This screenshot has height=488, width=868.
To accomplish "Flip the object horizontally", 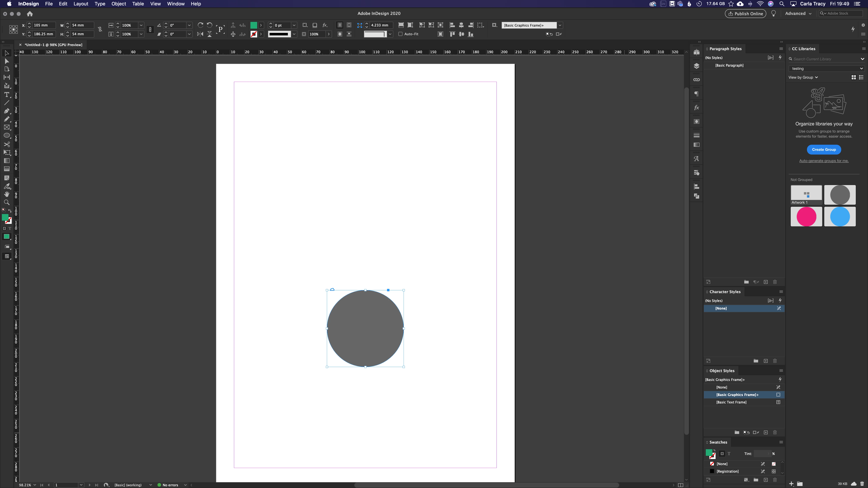I will [200, 34].
